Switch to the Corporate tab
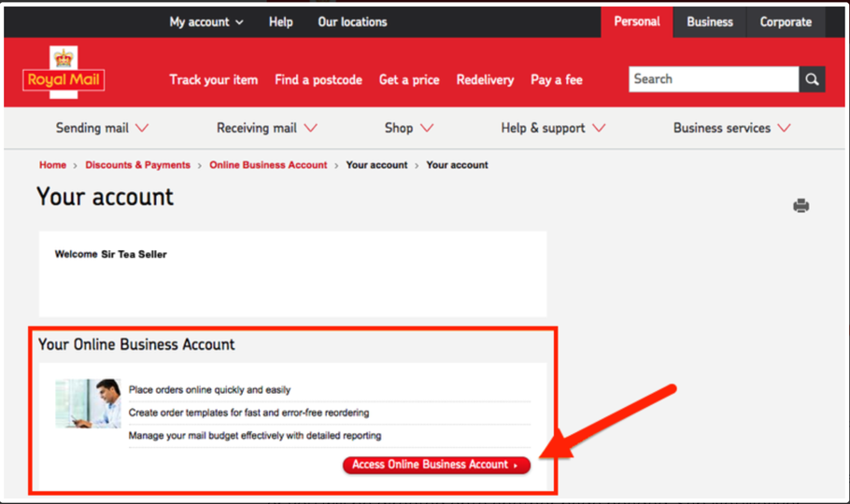This screenshot has width=850, height=504. 786,22
